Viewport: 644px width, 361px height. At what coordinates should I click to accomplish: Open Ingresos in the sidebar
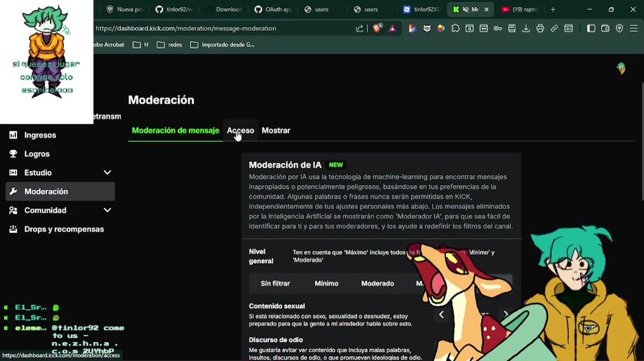click(x=60, y=135)
